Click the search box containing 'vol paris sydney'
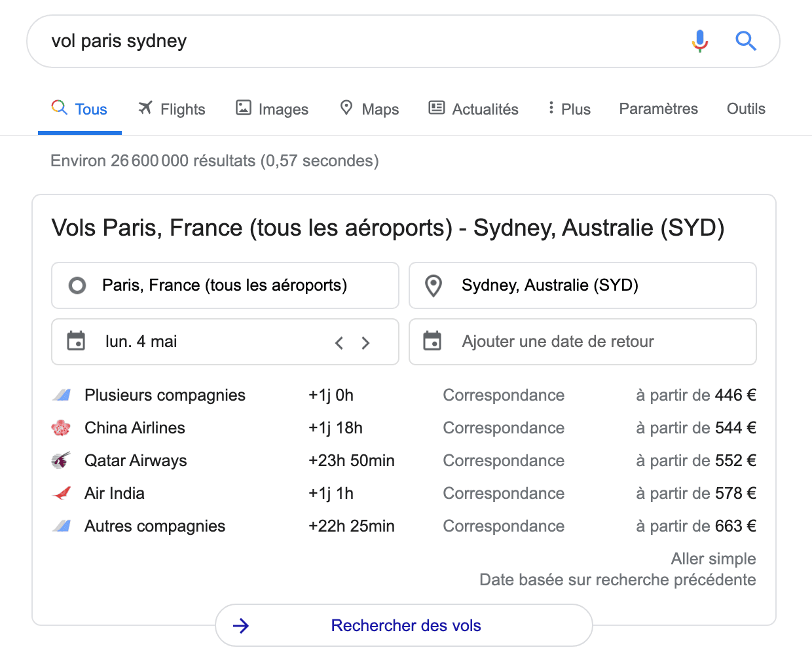Image resolution: width=812 pixels, height=656 pixels. coord(403,41)
